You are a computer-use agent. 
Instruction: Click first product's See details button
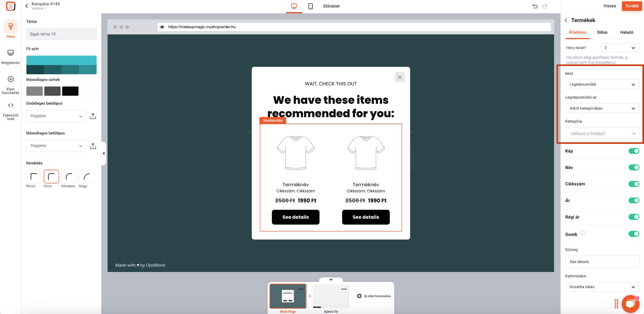pyautogui.click(x=296, y=217)
